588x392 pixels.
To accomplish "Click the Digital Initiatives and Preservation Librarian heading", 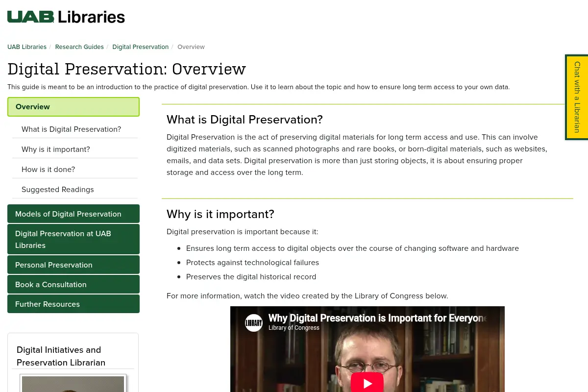I will pyautogui.click(x=61, y=356).
